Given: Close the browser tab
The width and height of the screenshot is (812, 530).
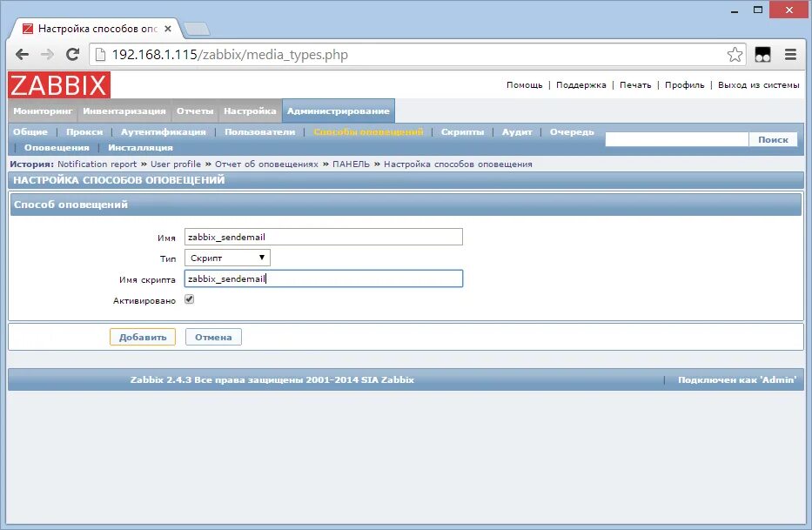Looking at the screenshot, I should tap(168, 29).
